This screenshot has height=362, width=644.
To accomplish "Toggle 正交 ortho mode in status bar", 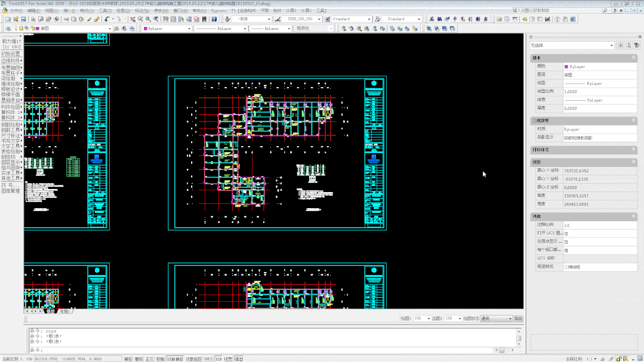I will click(149, 359).
